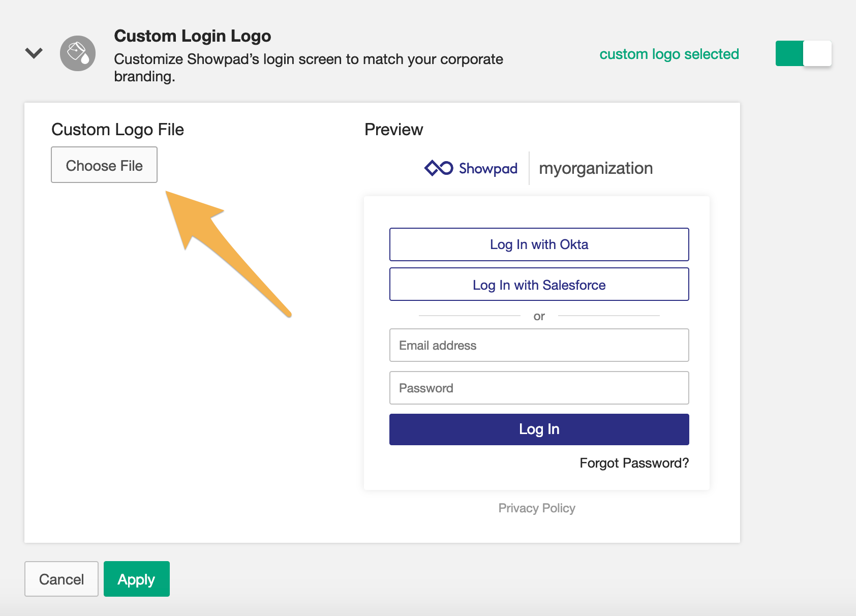Focus the Email address field
The image size is (856, 616).
click(x=539, y=345)
